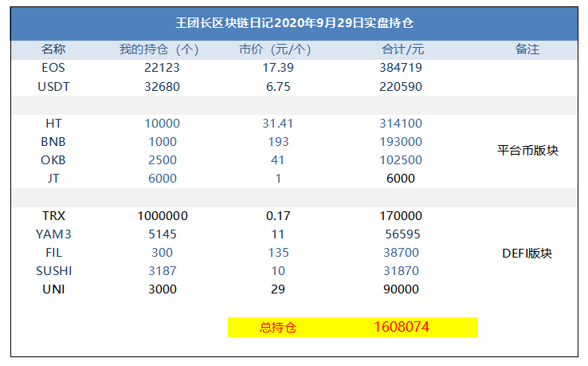Click the BNB price 193
588x366 pixels.
(x=278, y=141)
